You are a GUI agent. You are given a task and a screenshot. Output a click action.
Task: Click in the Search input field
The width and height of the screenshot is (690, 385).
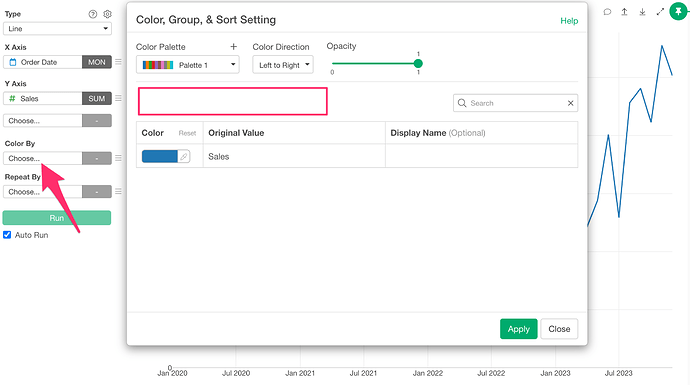pos(517,103)
